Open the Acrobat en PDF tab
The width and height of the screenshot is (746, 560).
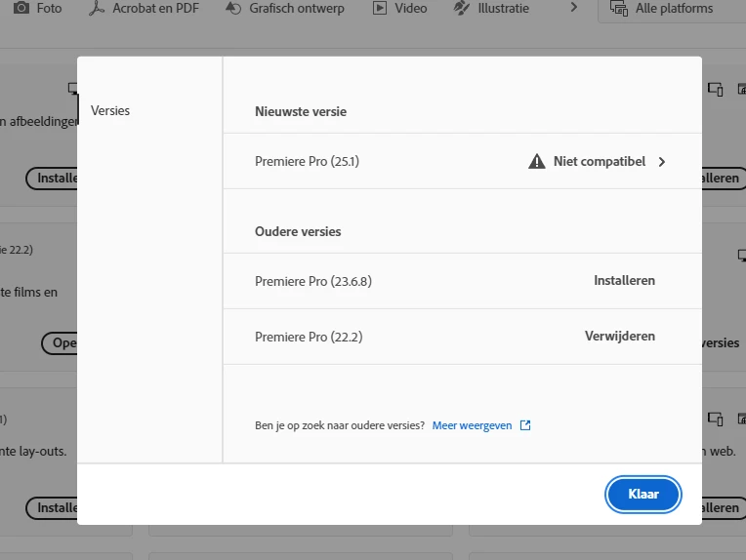pyautogui.click(x=145, y=8)
